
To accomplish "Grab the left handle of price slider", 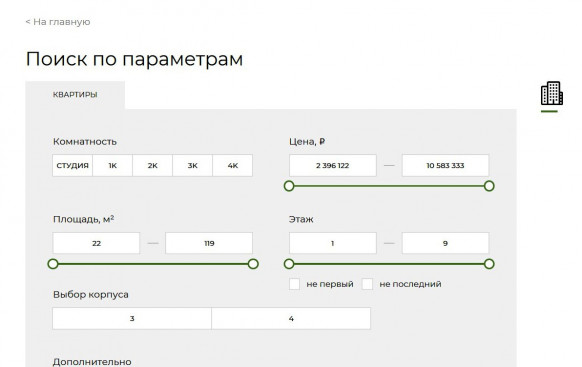I will [289, 186].
